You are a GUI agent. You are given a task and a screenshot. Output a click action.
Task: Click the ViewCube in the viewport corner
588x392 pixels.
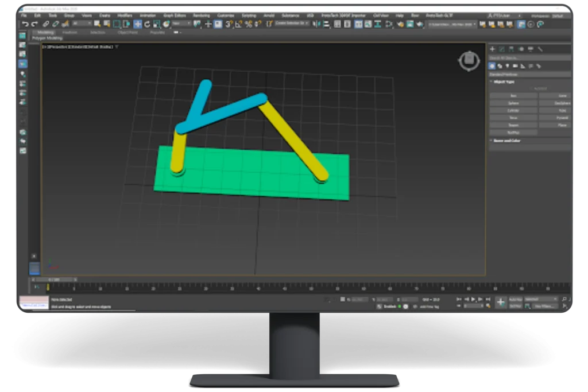coord(470,59)
